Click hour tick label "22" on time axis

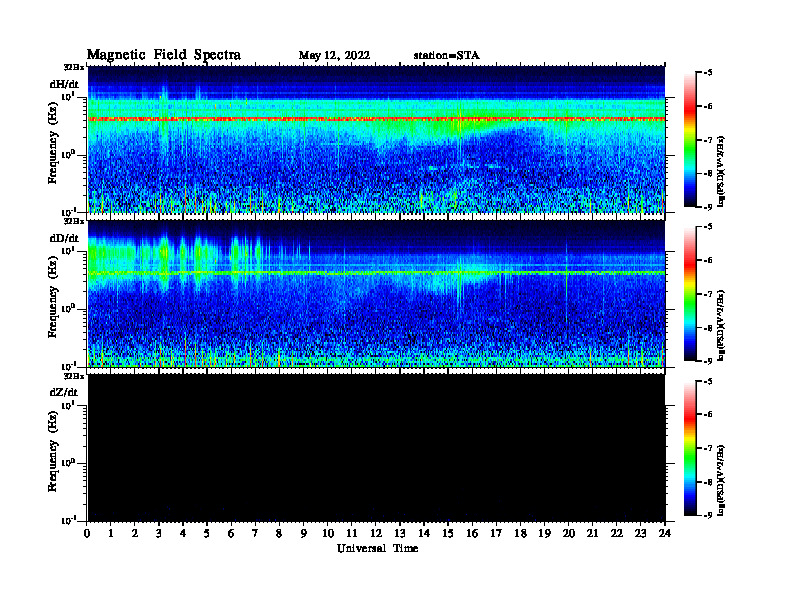617,534
